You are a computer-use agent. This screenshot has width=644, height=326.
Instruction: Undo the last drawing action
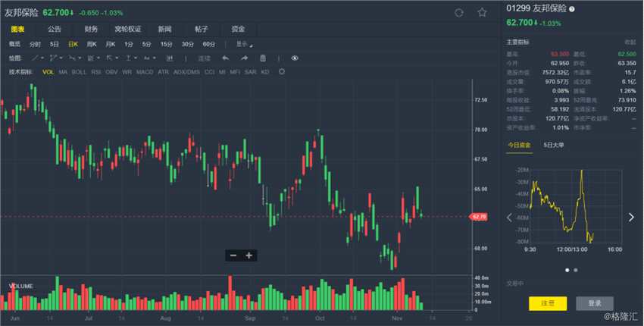226,58
